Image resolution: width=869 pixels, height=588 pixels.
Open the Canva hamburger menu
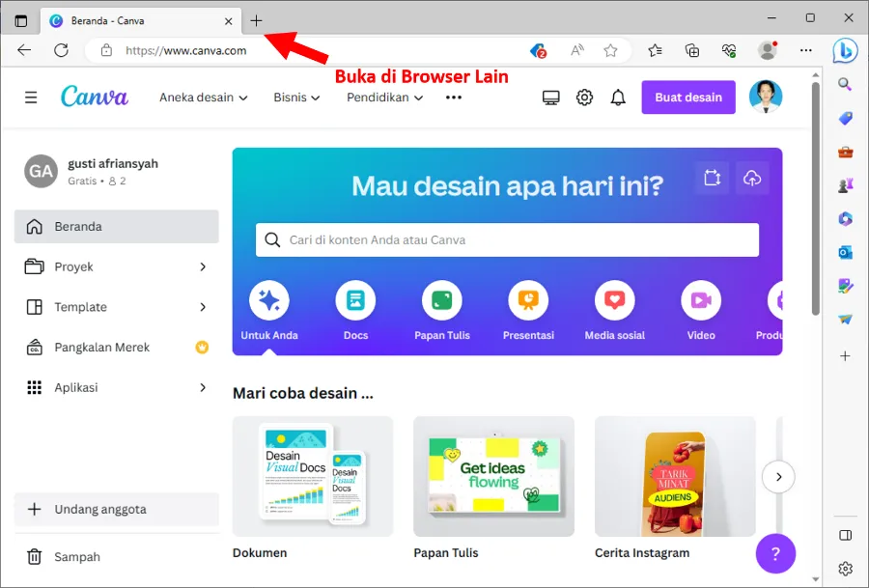[31, 98]
